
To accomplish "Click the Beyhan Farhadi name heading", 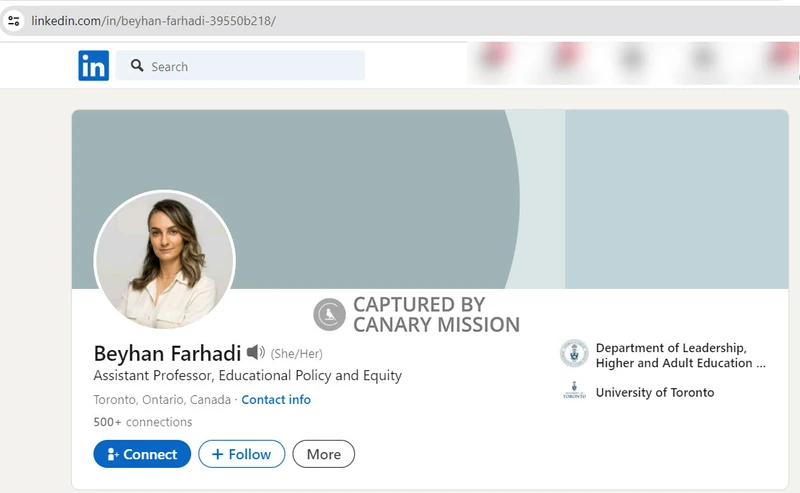I will [167, 353].
